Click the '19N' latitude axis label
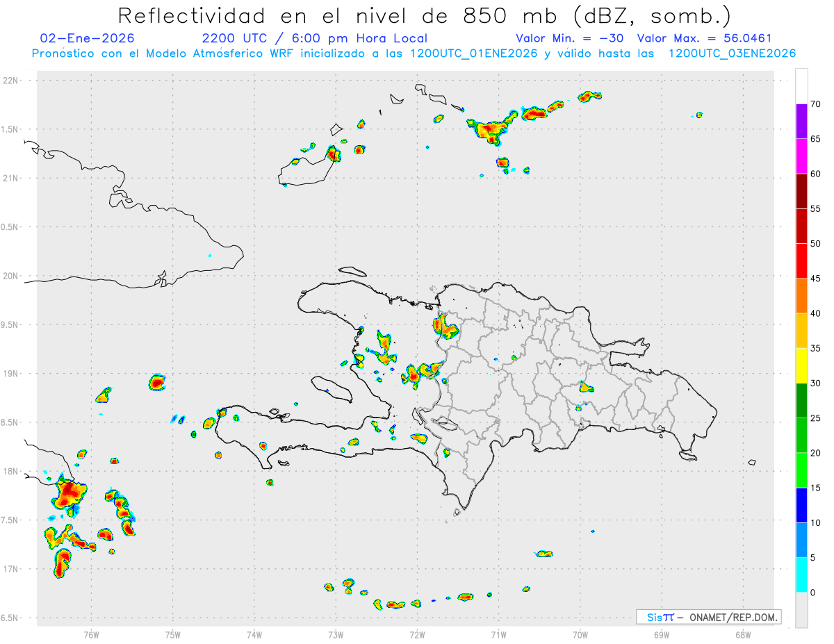Image resolution: width=834 pixels, height=644 pixels. coord(12,374)
